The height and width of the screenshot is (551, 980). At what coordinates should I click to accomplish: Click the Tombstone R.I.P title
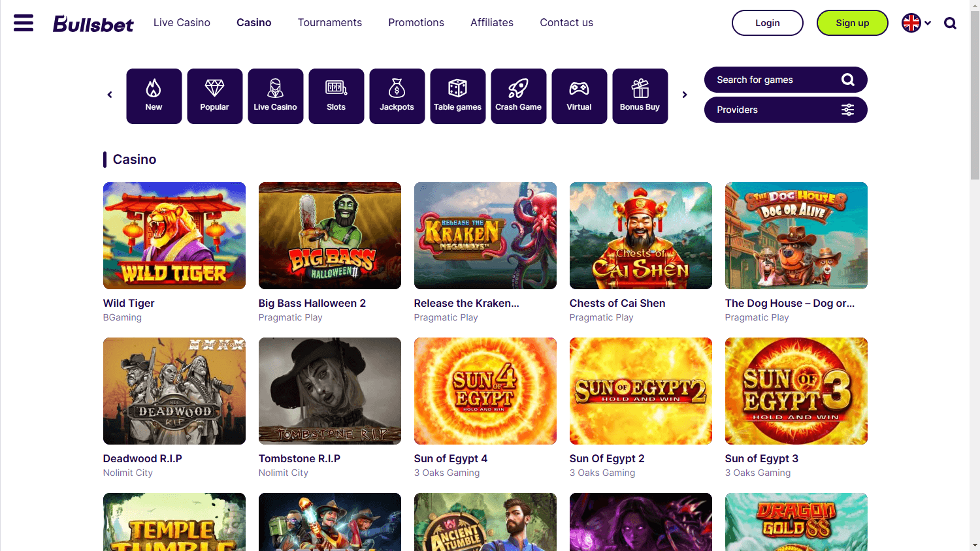point(299,458)
